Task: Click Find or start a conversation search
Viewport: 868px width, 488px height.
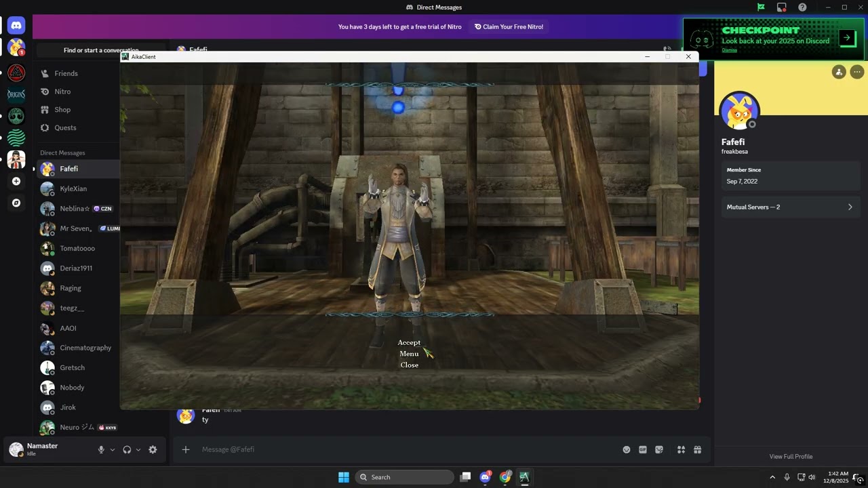Action: coord(101,50)
